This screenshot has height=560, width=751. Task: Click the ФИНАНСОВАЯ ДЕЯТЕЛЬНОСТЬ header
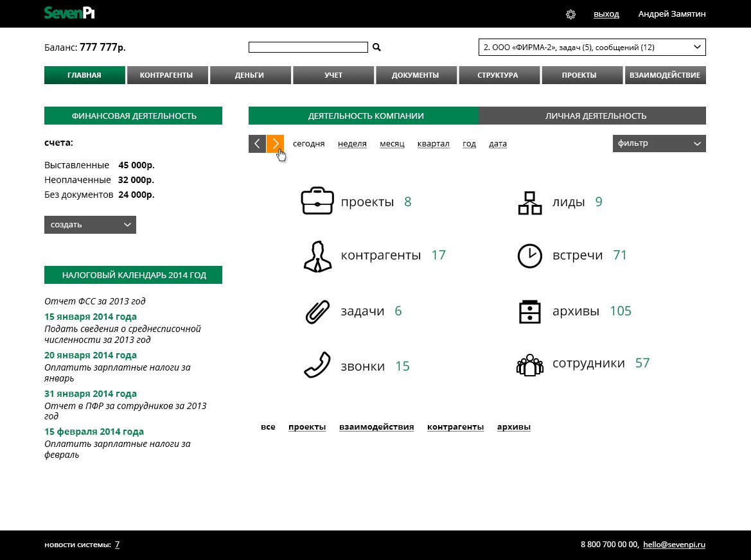click(x=133, y=116)
